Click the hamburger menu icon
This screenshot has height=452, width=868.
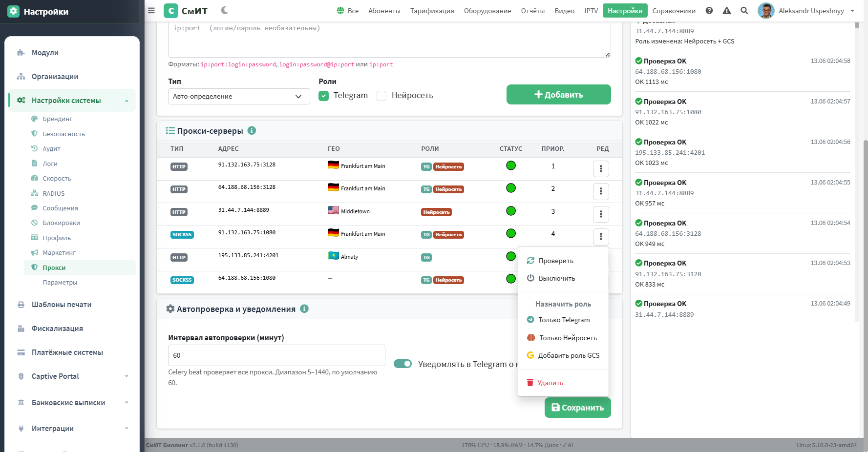pos(151,10)
